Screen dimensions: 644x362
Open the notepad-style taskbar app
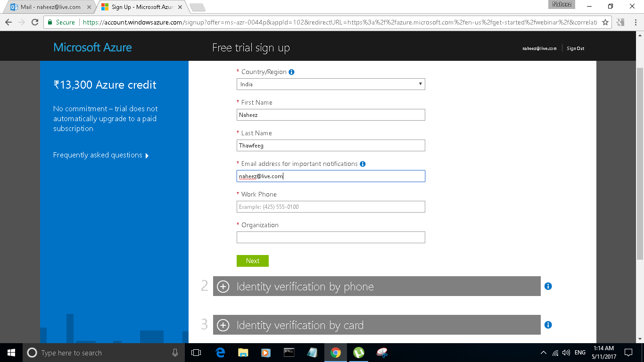coord(312,353)
